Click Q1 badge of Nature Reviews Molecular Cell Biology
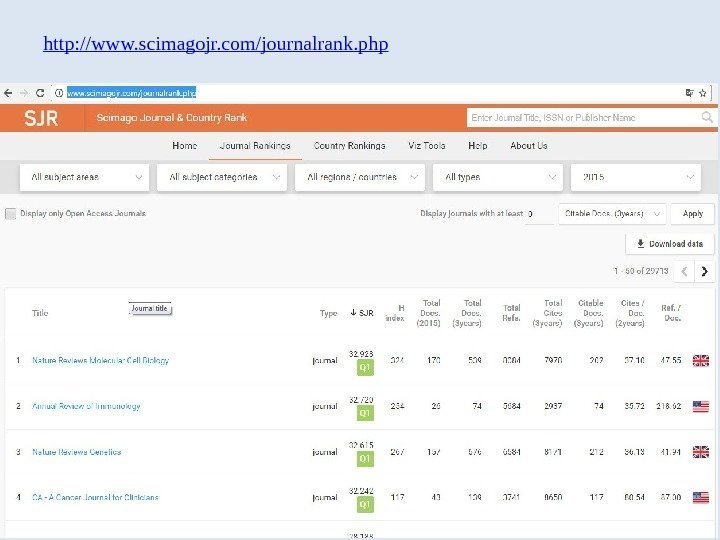The height and width of the screenshot is (540, 720). click(365, 368)
